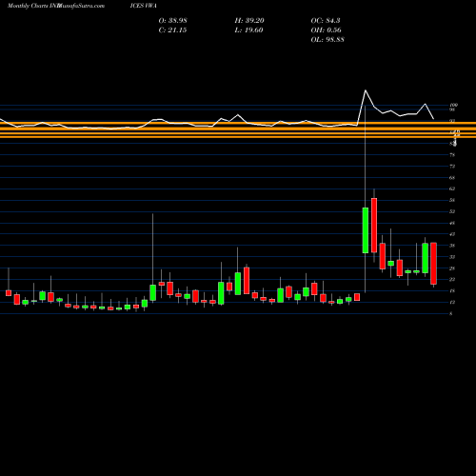476x476 pixels.
Task: Select the low value 'L: 19.60'
Action: pyautogui.click(x=248, y=30)
